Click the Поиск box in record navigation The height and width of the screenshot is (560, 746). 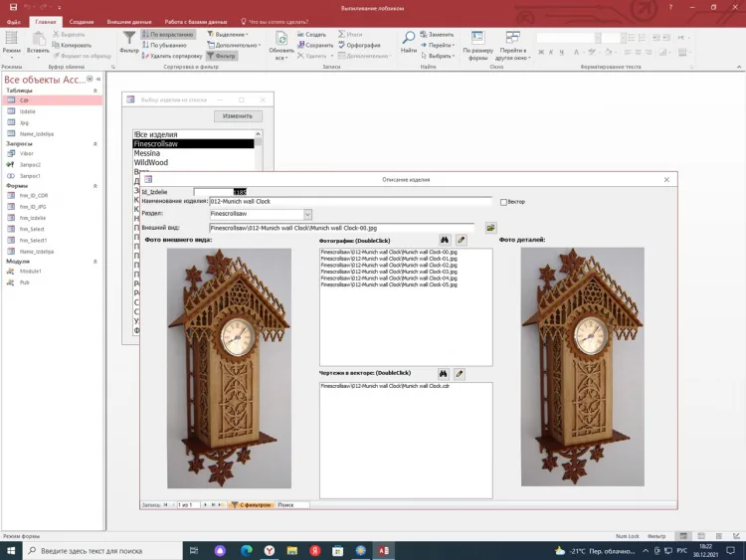coord(292,505)
